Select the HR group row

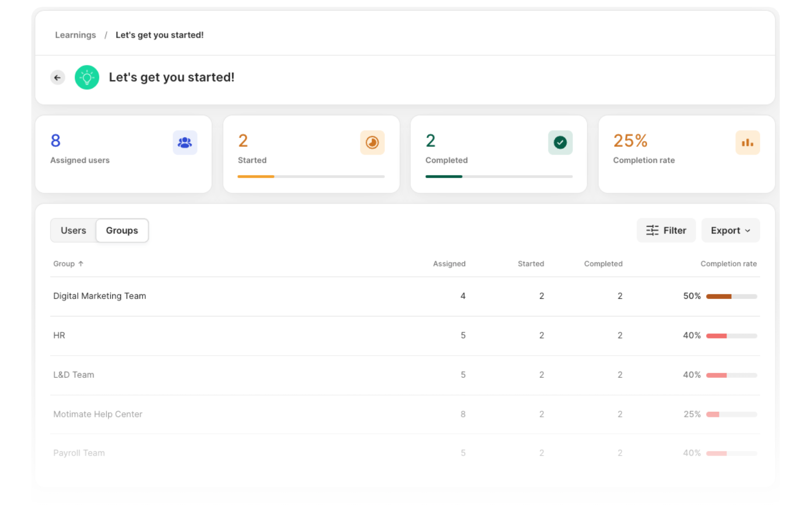pyautogui.click(x=405, y=336)
